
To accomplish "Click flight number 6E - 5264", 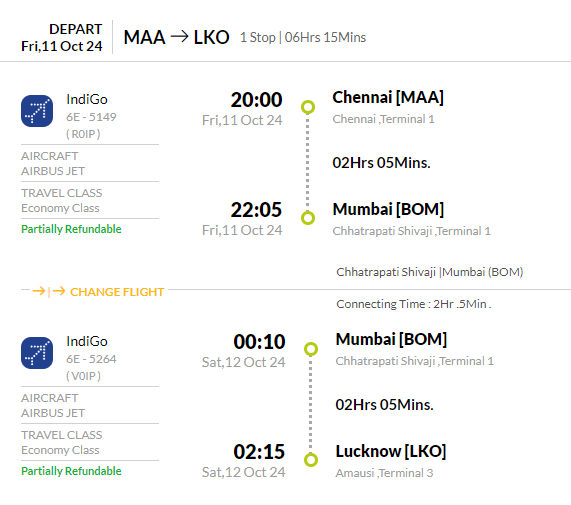I will pyautogui.click(x=91, y=359).
